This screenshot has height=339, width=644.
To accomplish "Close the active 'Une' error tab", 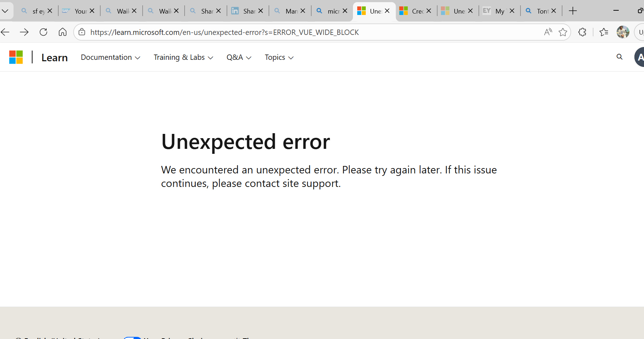I will tap(387, 11).
